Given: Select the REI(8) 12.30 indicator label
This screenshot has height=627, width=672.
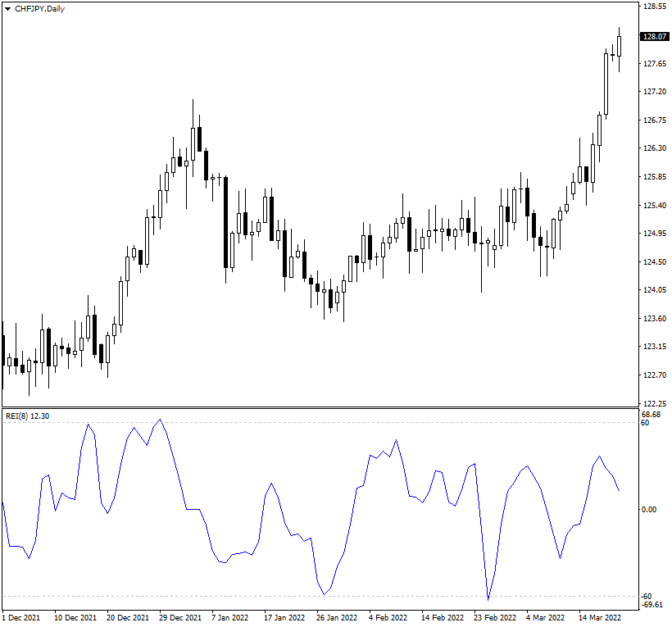Looking at the screenshot, I should click(28, 416).
